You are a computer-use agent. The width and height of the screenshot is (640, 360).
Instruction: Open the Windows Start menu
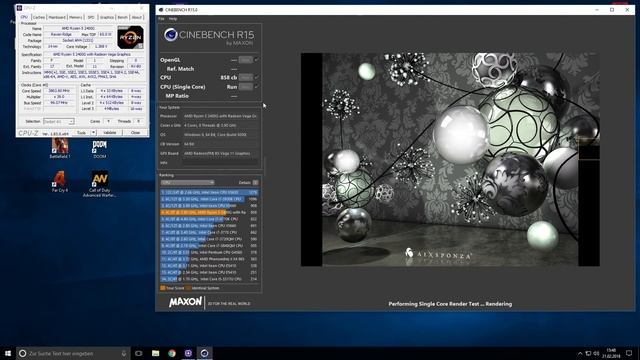pyautogui.click(x=8, y=353)
